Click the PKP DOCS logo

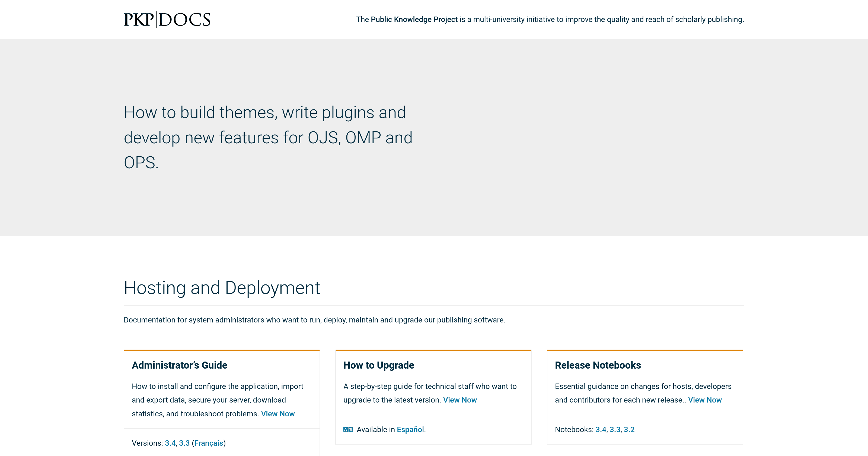click(x=167, y=20)
